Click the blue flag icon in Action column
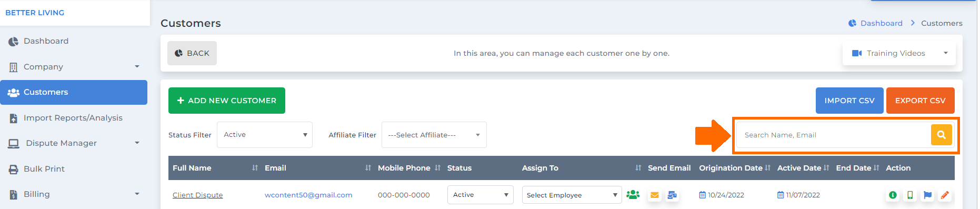This screenshot has height=209, width=980. coord(927,195)
